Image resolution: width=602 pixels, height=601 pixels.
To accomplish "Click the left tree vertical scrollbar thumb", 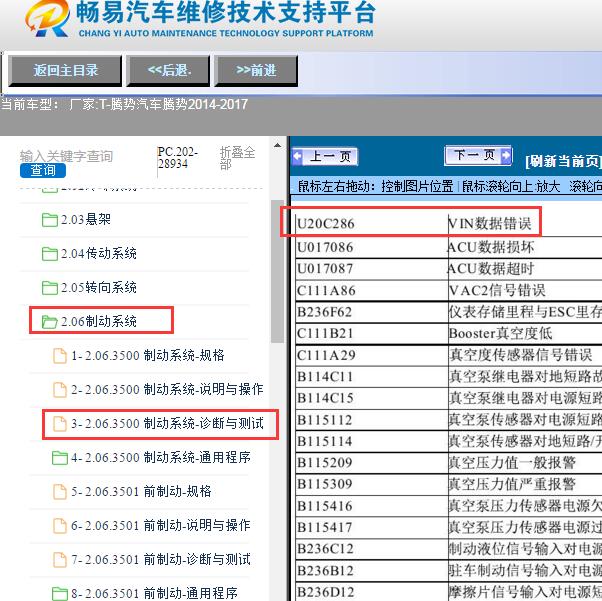I will [x=277, y=271].
